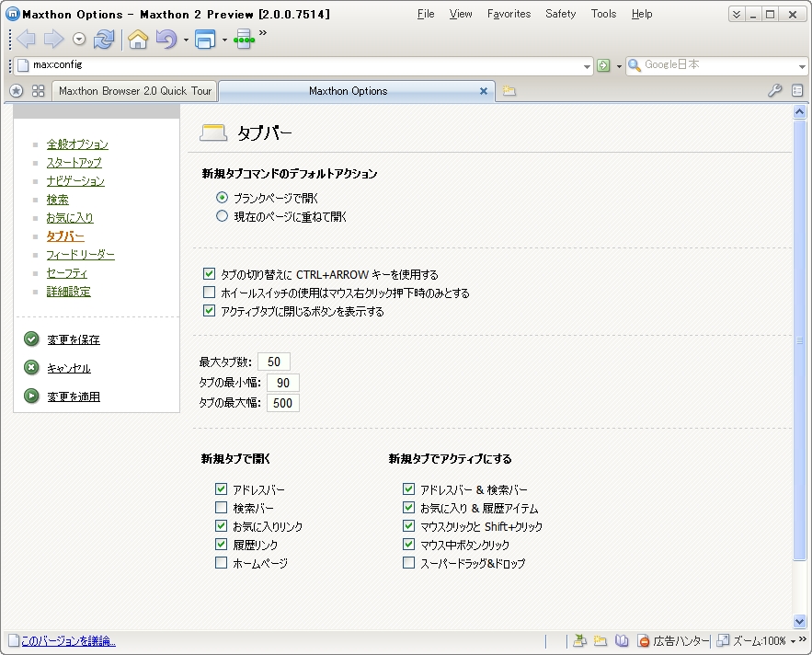Click the page icon in the address bar

click(x=23, y=65)
